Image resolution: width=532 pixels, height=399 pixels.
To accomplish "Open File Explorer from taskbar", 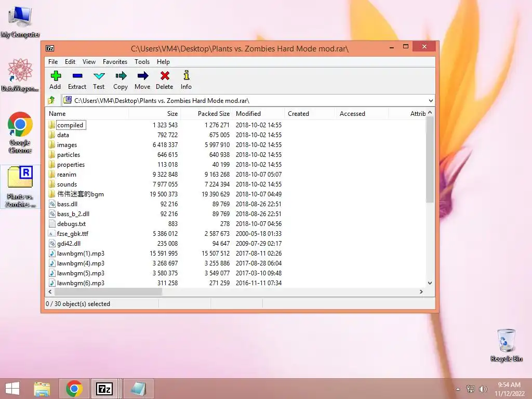I will [x=42, y=389].
